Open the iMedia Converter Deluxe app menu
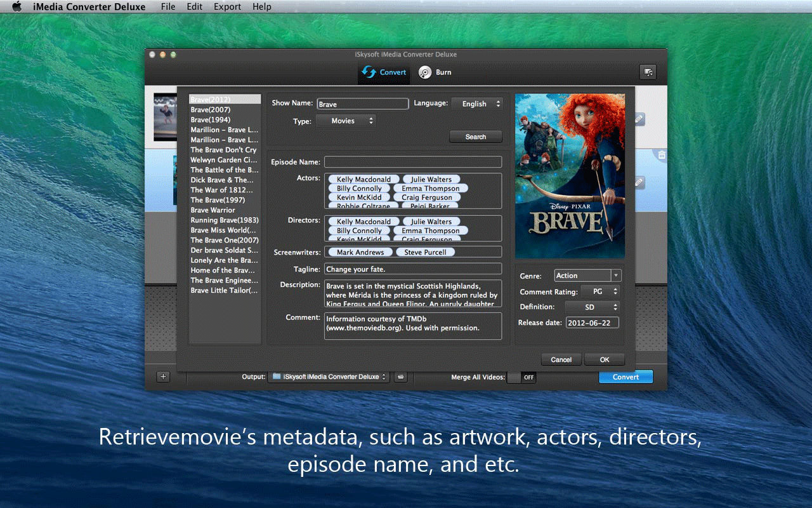812x508 pixels. [89, 6]
